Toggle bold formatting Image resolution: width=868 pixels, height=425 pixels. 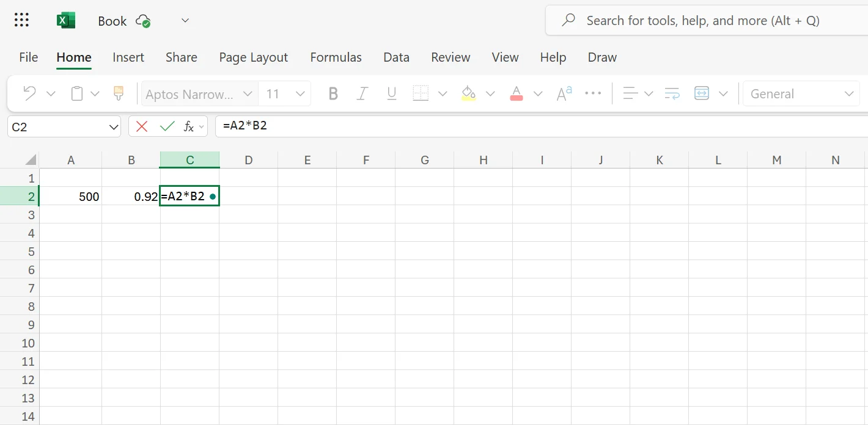pos(333,93)
